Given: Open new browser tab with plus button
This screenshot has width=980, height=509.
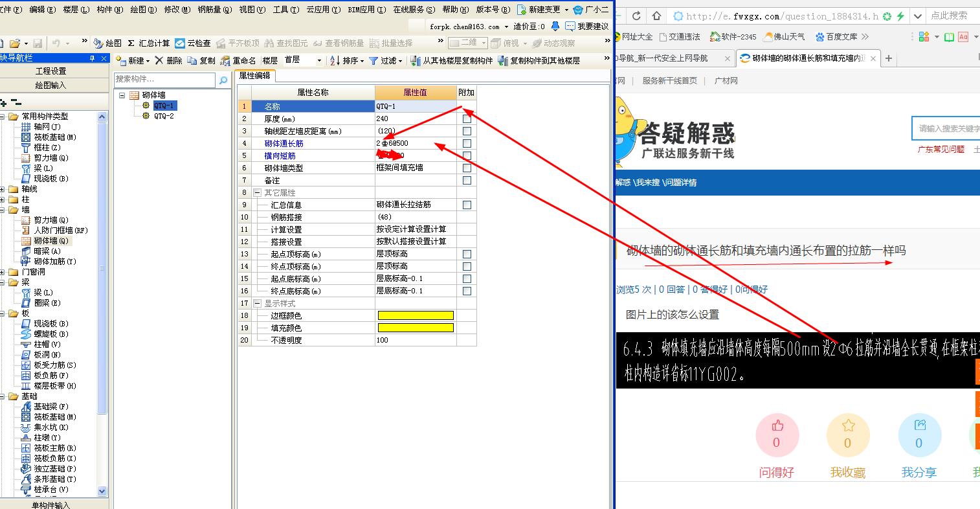Looking at the screenshot, I should click(x=889, y=58).
